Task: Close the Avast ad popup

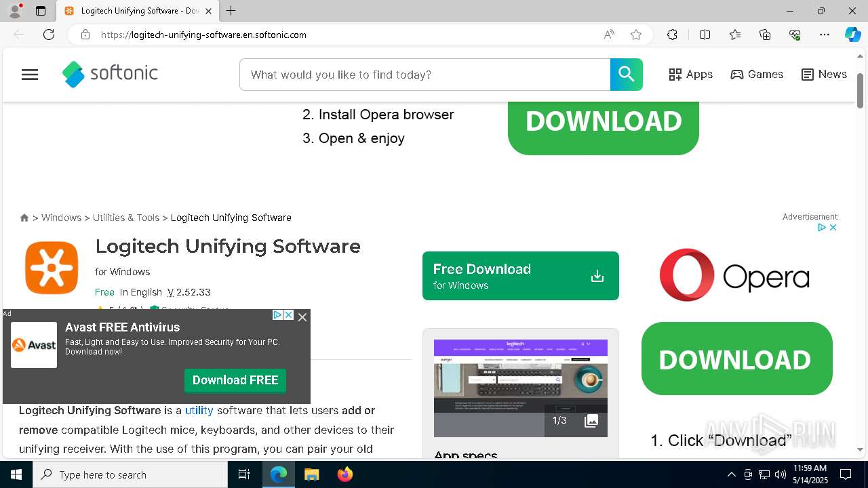Action: click(x=302, y=317)
